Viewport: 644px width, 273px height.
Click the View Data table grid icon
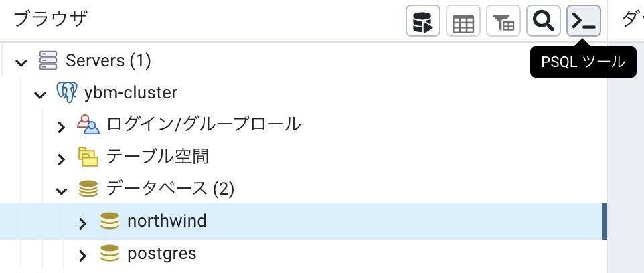(463, 21)
